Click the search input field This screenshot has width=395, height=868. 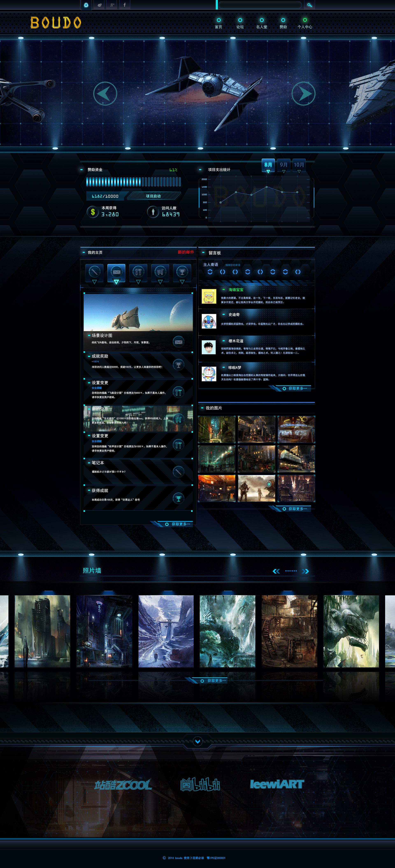click(260, 5)
